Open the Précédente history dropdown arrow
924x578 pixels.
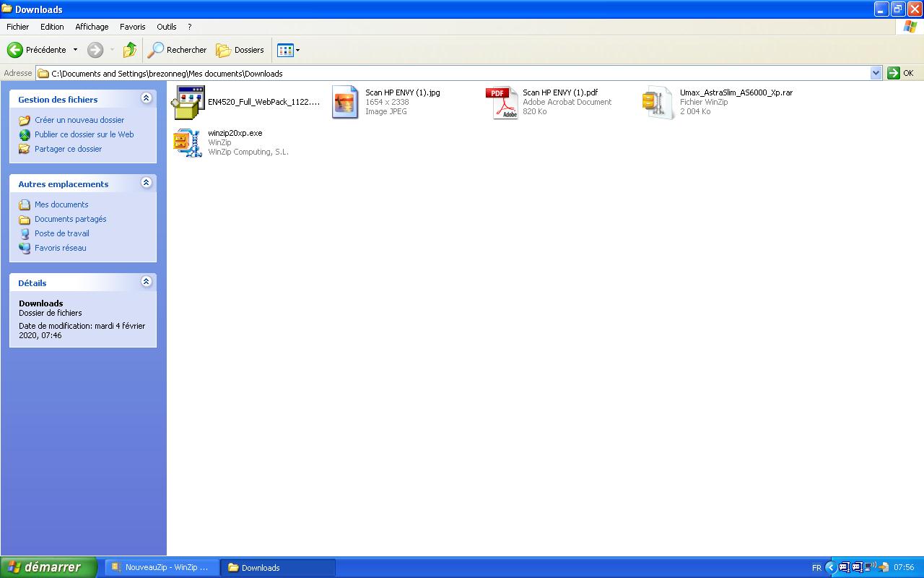[75, 50]
